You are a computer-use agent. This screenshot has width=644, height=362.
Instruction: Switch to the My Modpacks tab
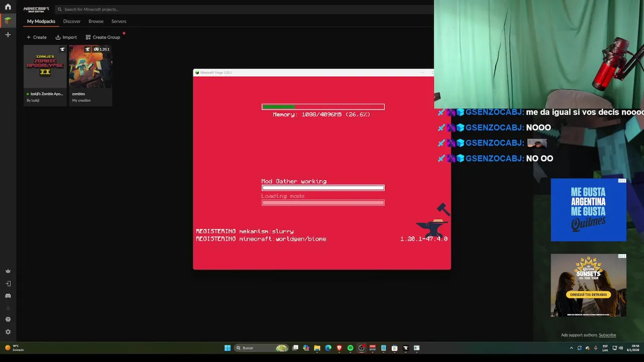[41, 21]
